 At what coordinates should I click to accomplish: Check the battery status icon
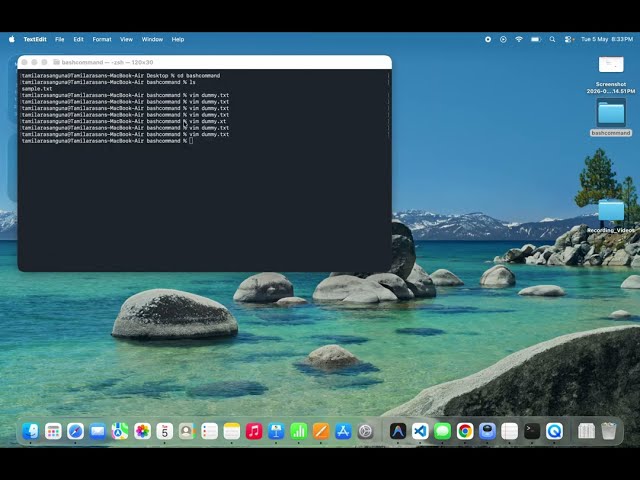536,39
